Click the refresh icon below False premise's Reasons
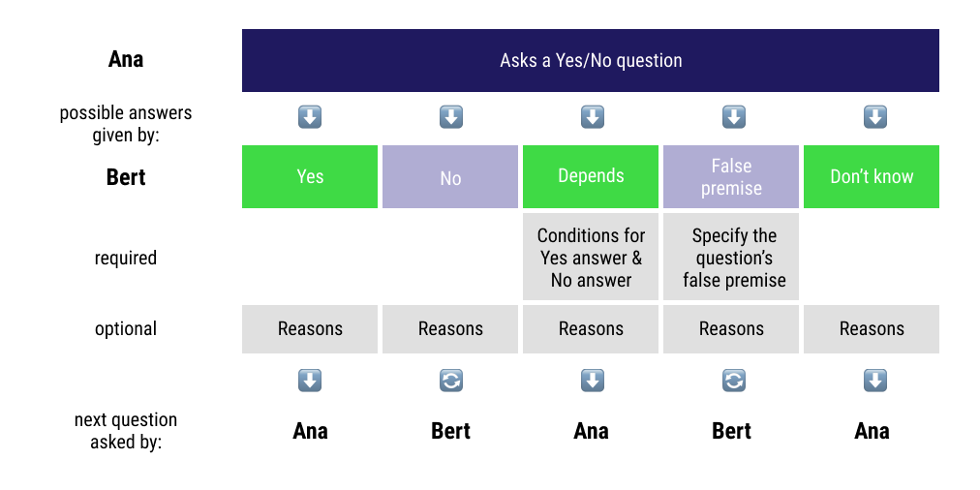980x490 pixels. coord(733,382)
